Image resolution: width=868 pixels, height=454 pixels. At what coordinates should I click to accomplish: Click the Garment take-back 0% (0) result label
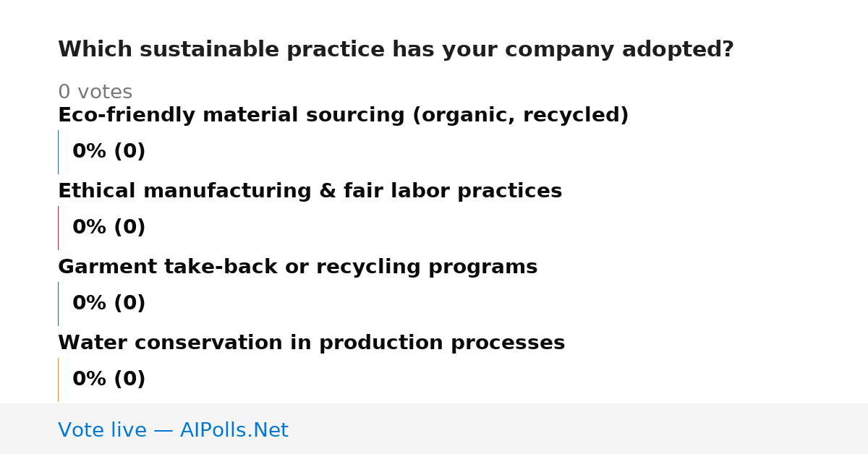[x=109, y=304]
